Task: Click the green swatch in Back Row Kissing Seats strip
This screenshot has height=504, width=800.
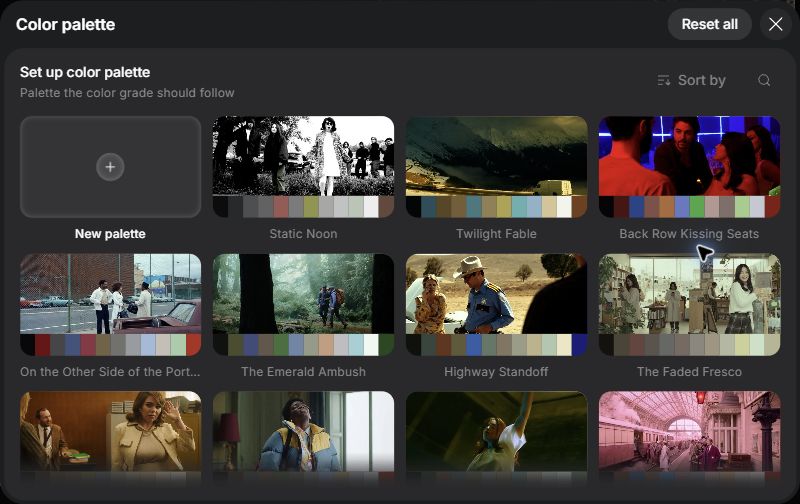Action: 697,207
